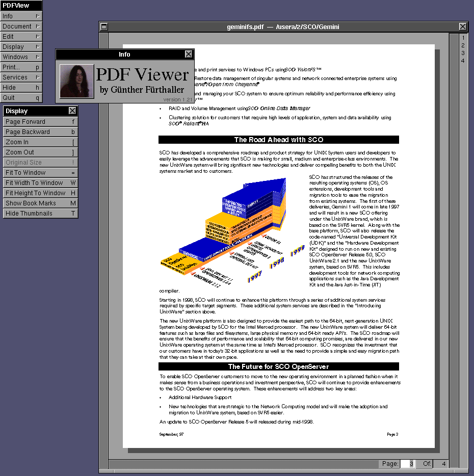
Task: Select Page Forward in Display menu
Action: point(40,122)
